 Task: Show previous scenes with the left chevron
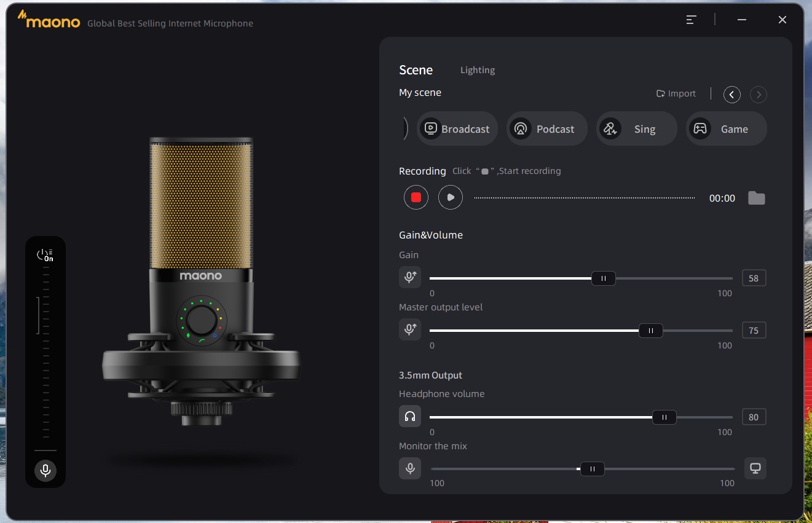[732, 94]
